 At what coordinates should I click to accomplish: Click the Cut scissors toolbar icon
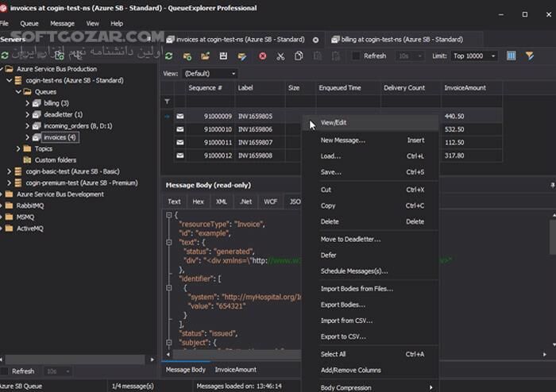(280, 56)
